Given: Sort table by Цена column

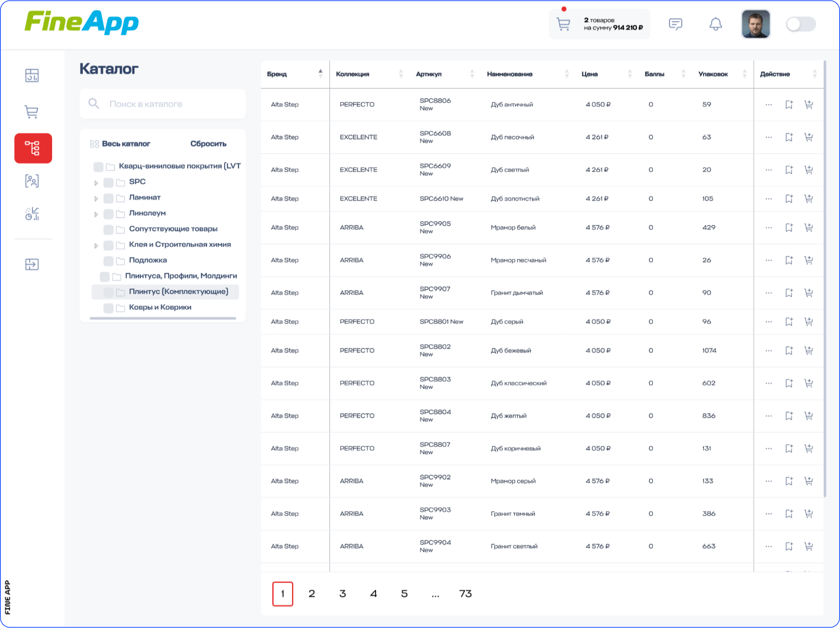Looking at the screenshot, I should click(x=629, y=74).
